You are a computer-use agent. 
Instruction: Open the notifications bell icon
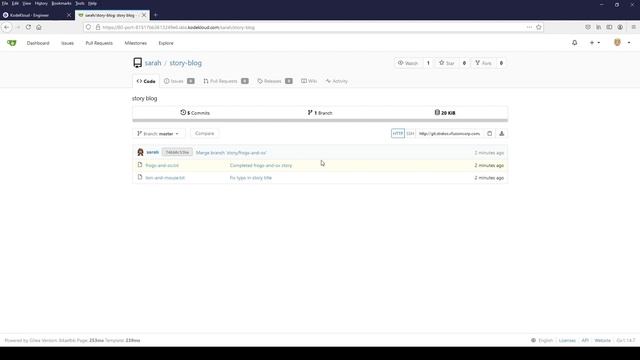click(x=575, y=43)
